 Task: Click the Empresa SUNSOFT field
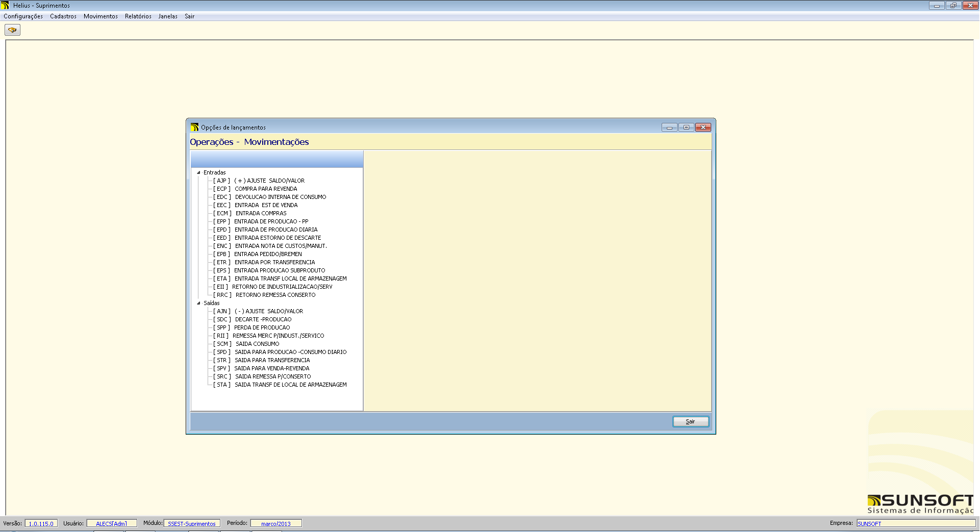click(x=915, y=523)
